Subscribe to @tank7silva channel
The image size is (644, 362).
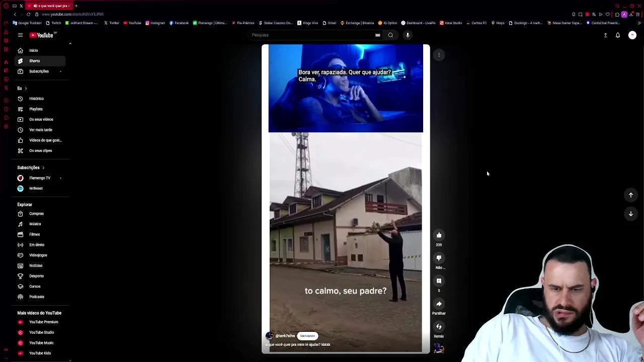coord(307,336)
